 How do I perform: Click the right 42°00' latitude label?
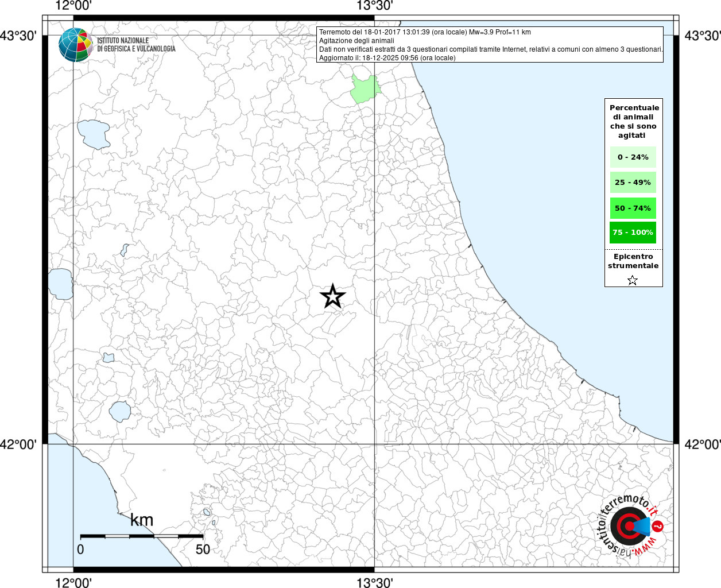tap(702, 444)
